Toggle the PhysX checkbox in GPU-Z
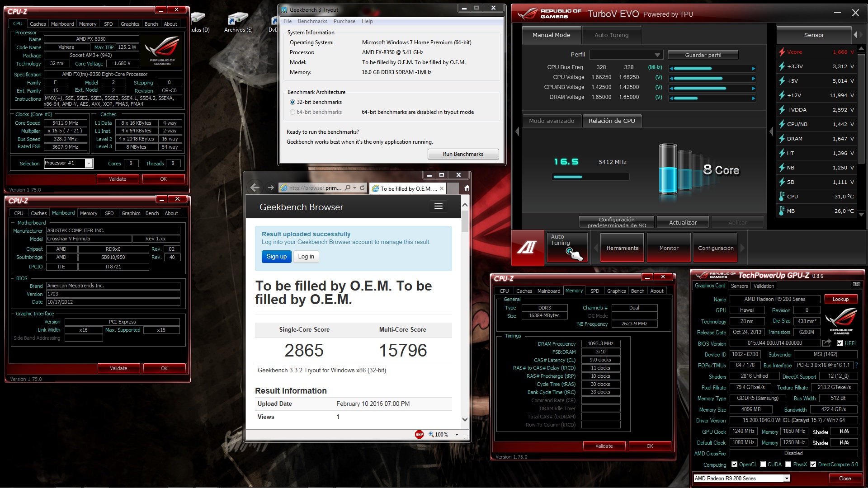This screenshot has height=488, width=868. (788, 465)
